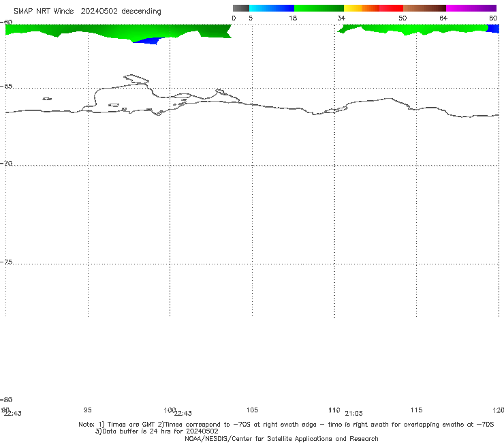This screenshot has height=443, width=504.
Task: Click the blue patch at the right swath end
Action: [x=493, y=29]
